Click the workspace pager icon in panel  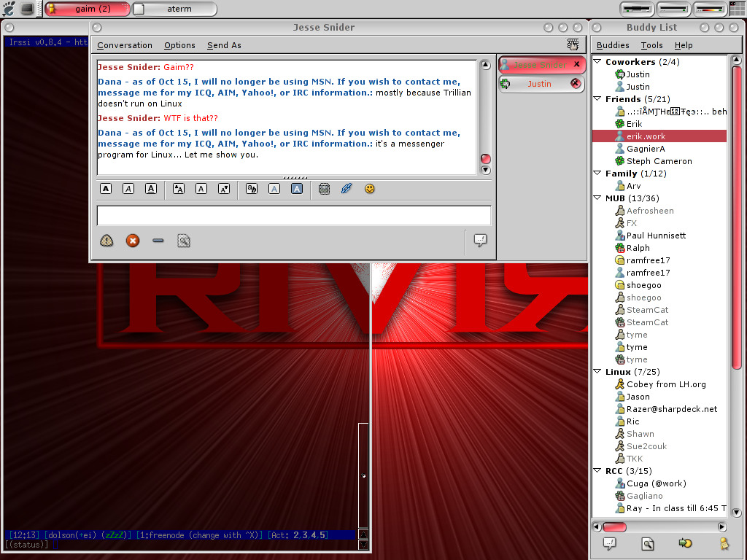coord(736,9)
